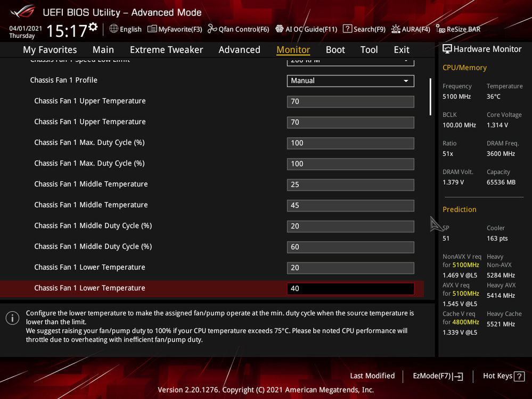
Task: Click the Middle Temperature field showing 45
Action: [350, 205]
